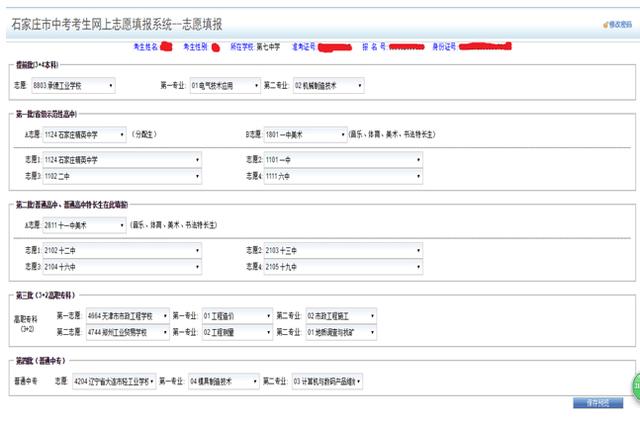Viewport: 640px width, 423px height.
Task: Expand second-batch A志愿 2811十一中美术 dropdown
Action: (x=84, y=225)
